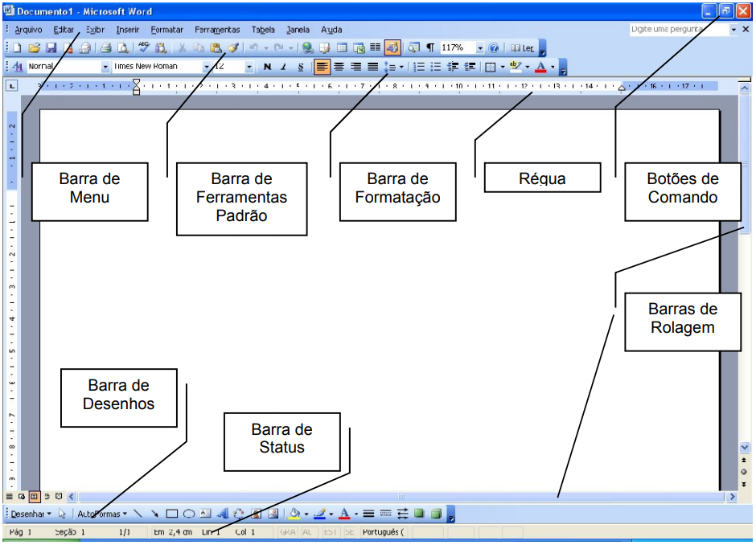Insert WordArt from the drawing toolbar
Viewport: 756px width, 545px height.
[x=223, y=514]
